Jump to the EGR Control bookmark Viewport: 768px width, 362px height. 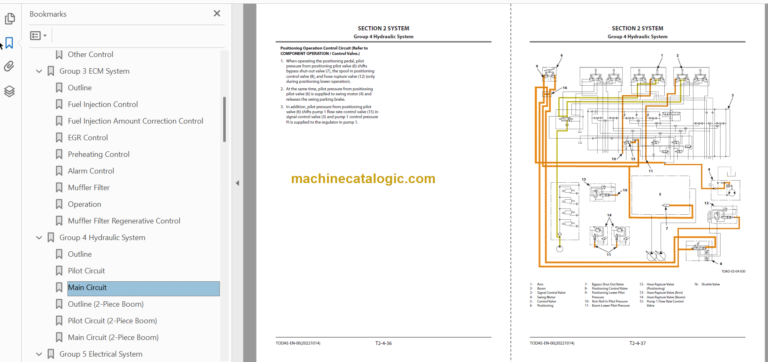(88, 138)
